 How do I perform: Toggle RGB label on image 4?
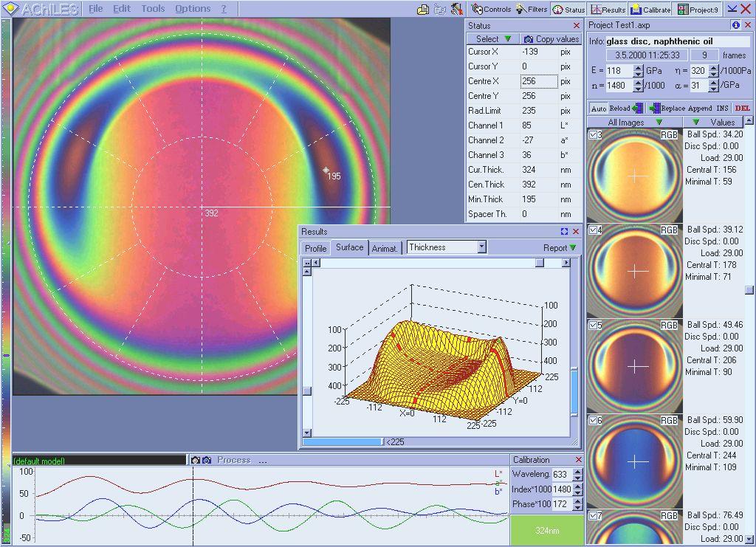pos(669,230)
